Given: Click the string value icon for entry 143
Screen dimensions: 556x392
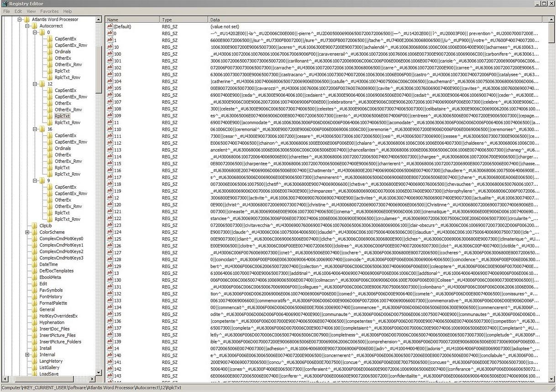Looking at the screenshot, I should click(110, 376).
